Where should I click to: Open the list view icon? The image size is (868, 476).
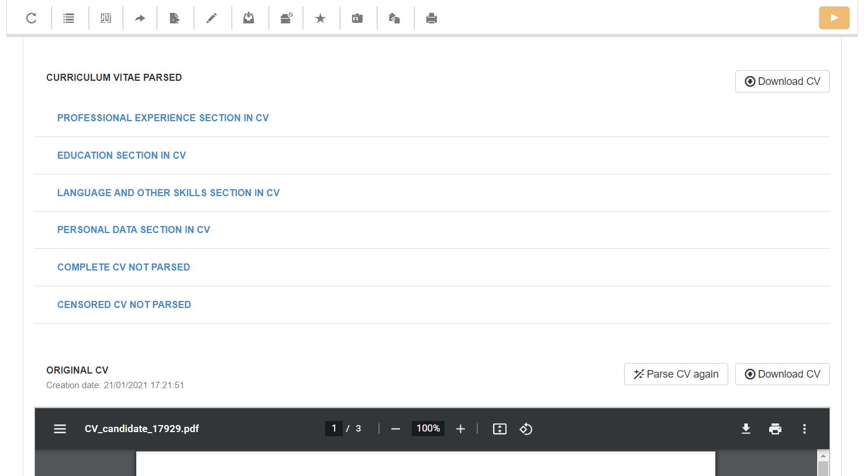pos(68,18)
